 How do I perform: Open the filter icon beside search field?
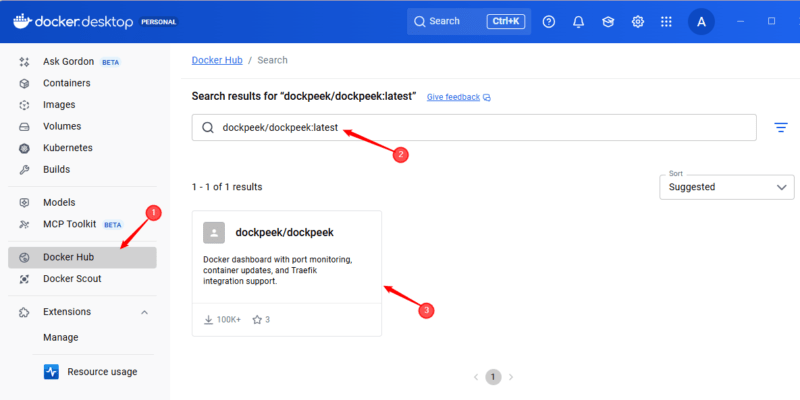tap(781, 128)
